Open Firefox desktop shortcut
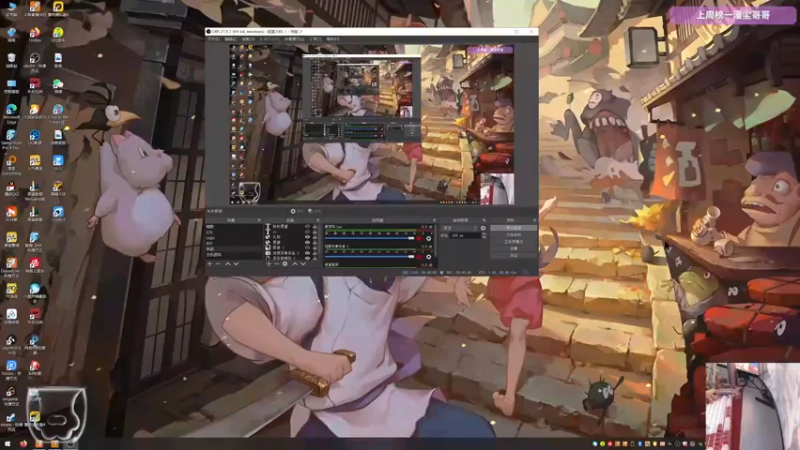This screenshot has width=800, height=450. point(35,34)
